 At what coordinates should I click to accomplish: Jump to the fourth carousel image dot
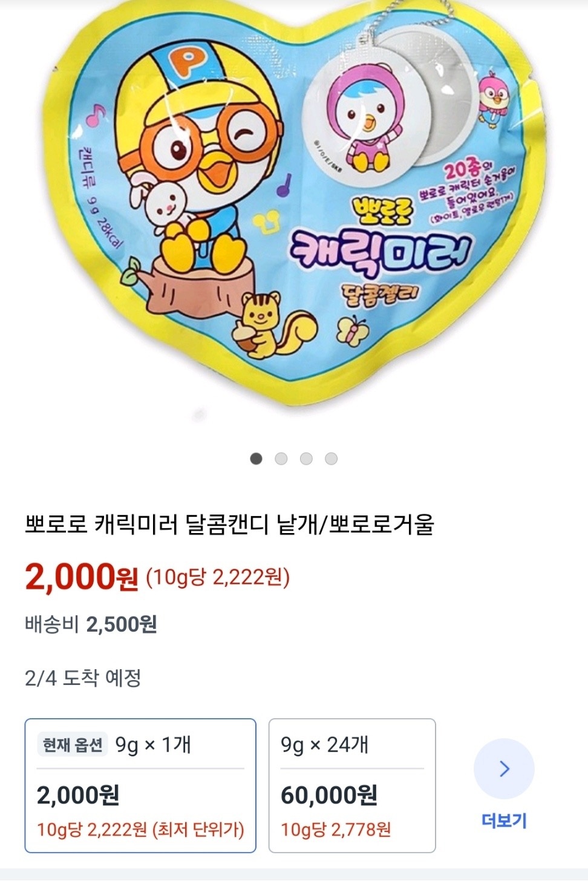pos(331,459)
